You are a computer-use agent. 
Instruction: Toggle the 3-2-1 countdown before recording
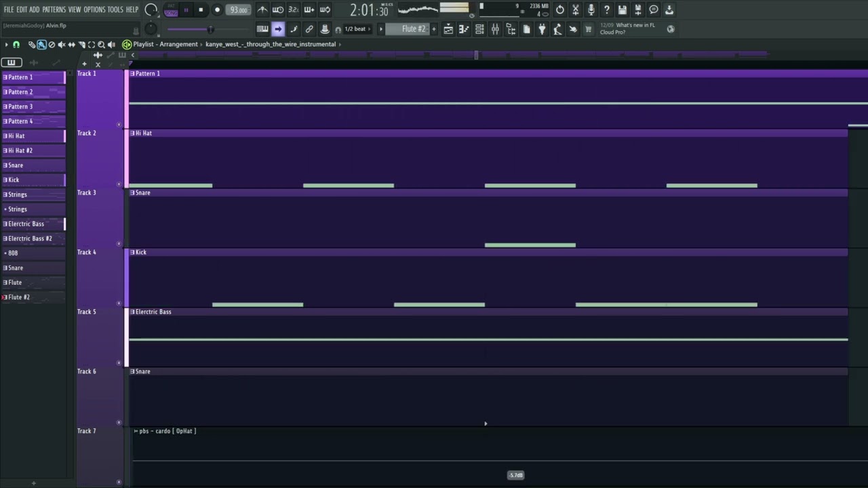pos(294,9)
